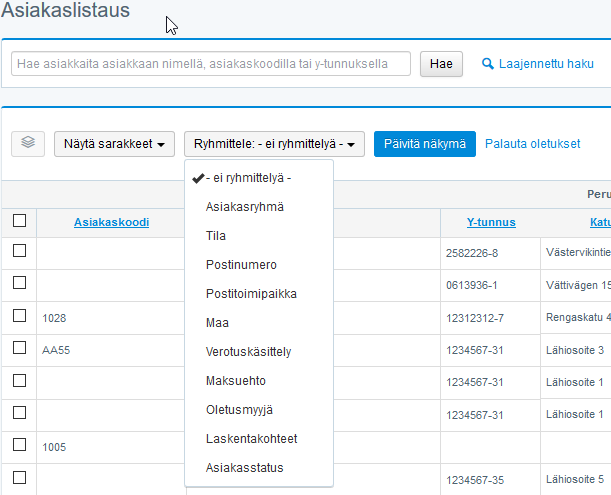Collapse the Ryhmittele grouping dropdown
This screenshot has width=611, height=495.
pos(274,144)
